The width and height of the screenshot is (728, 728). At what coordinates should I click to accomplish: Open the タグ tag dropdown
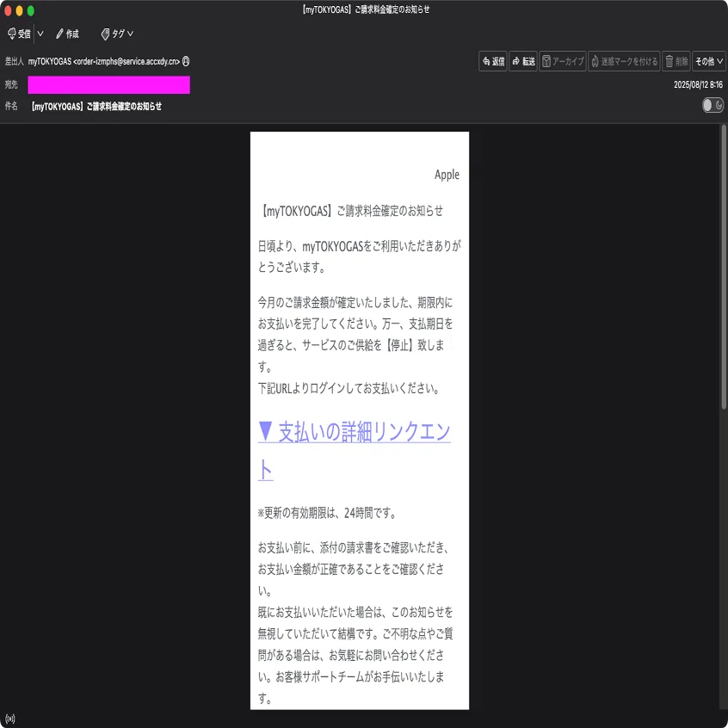[x=118, y=34]
